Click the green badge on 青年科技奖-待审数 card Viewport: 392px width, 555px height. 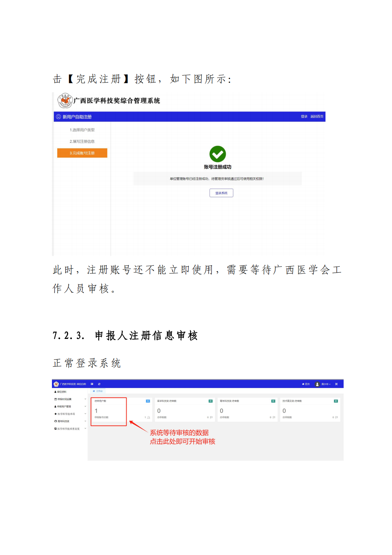[x=273, y=401]
